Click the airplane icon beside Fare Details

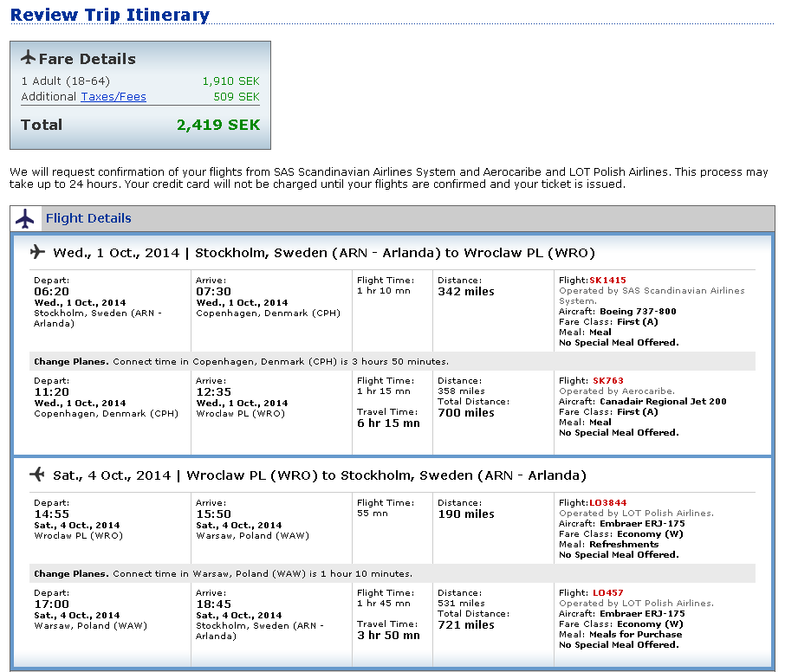click(x=29, y=58)
